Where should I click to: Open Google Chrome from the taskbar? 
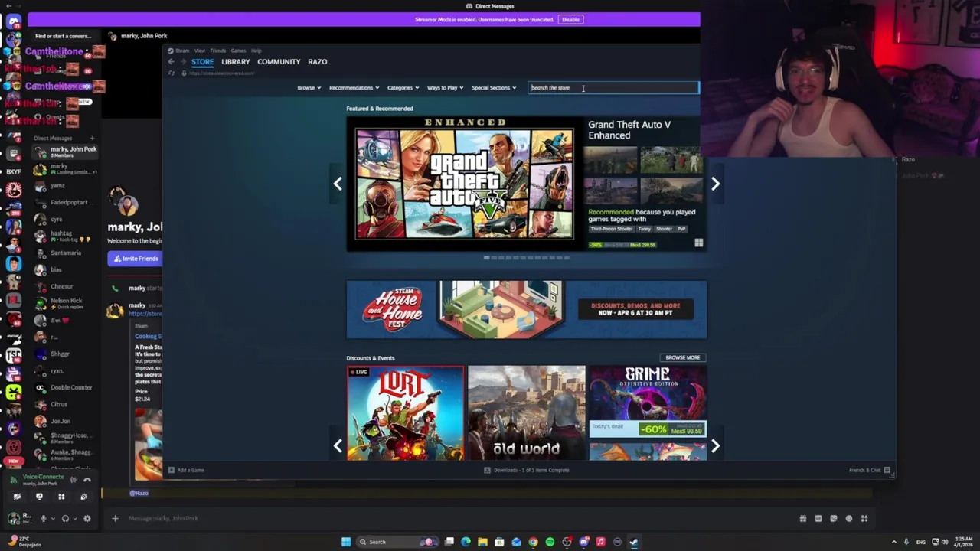tap(533, 542)
